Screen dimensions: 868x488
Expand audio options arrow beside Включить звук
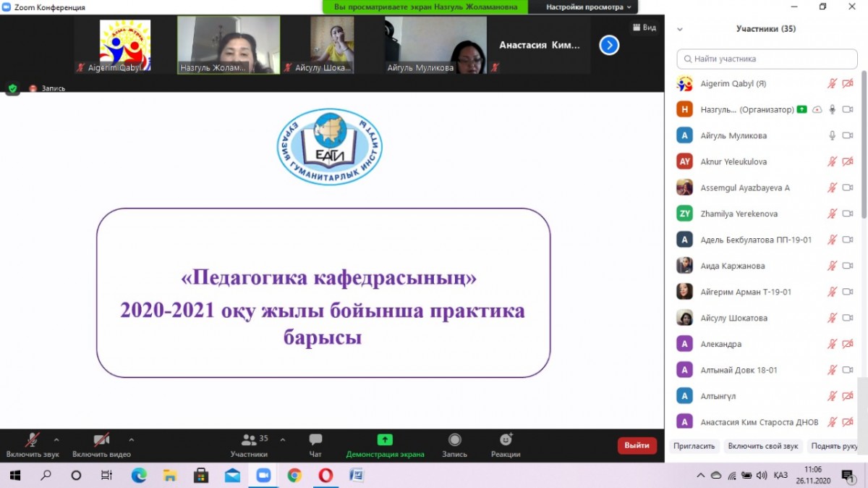(56, 439)
